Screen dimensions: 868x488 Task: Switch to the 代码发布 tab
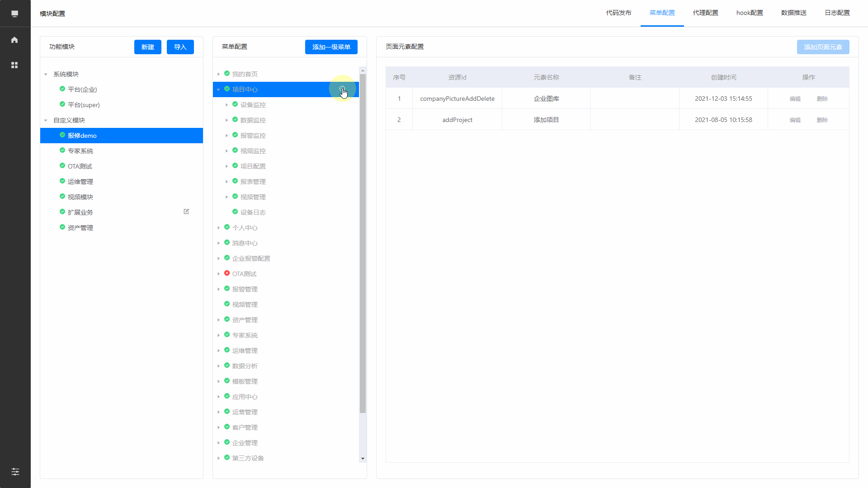click(618, 13)
